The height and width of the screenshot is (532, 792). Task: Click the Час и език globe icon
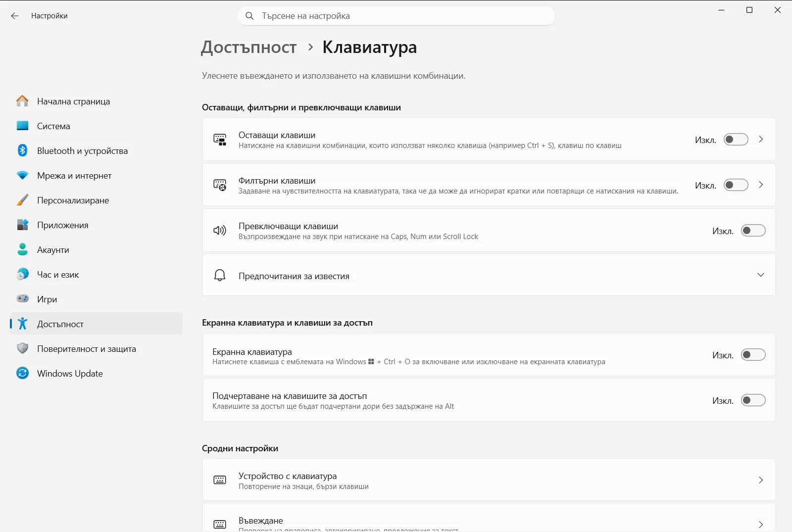[x=22, y=274]
